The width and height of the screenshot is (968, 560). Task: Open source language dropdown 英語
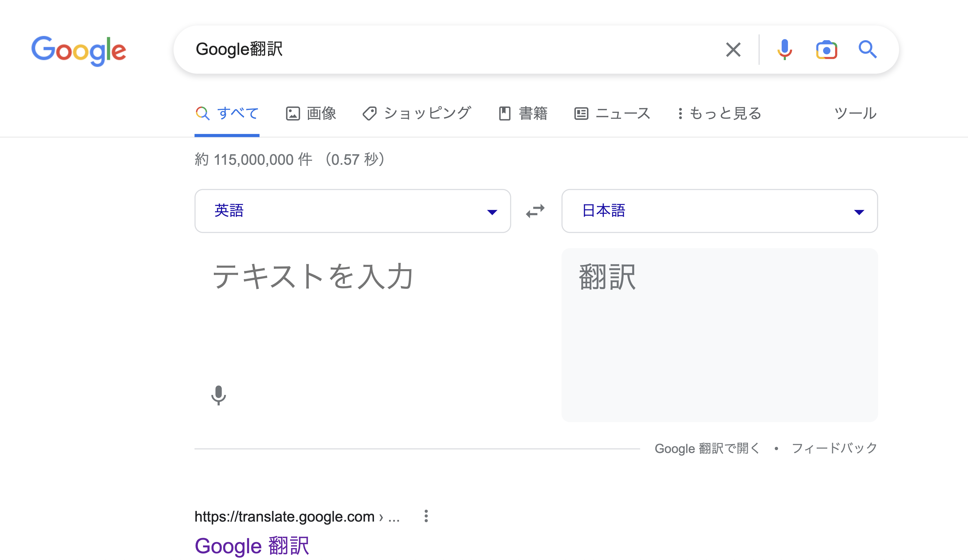click(353, 211)
